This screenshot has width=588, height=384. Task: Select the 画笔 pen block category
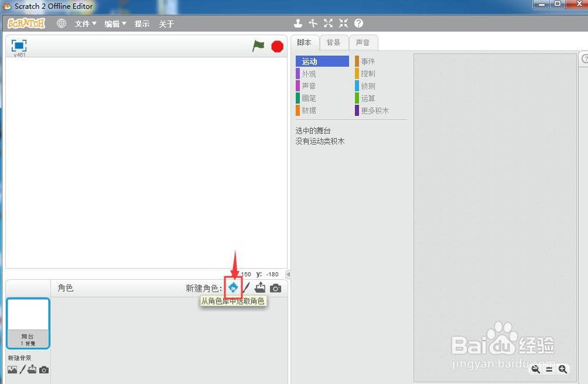[322, 98]
